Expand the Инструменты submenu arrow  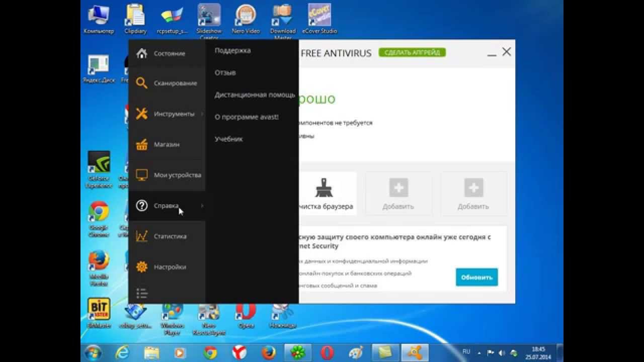coord(202,114)
